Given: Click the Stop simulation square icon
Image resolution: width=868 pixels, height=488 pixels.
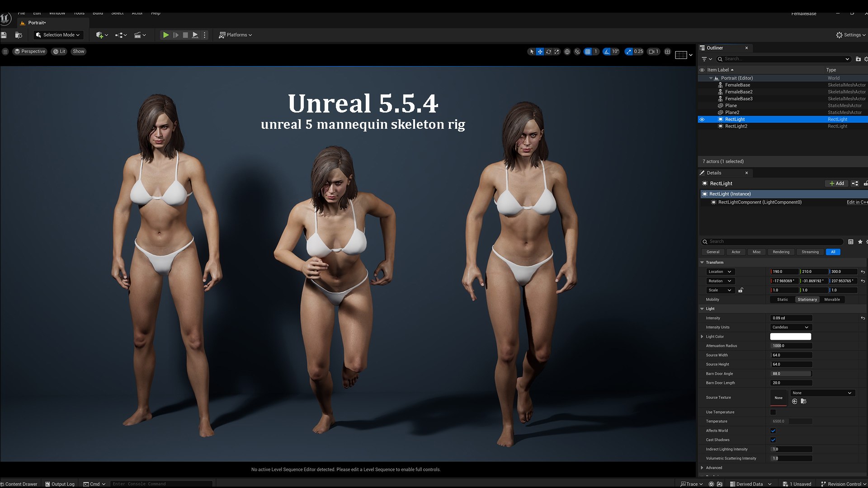Looking at the screenshot, I should click(185, 35).
